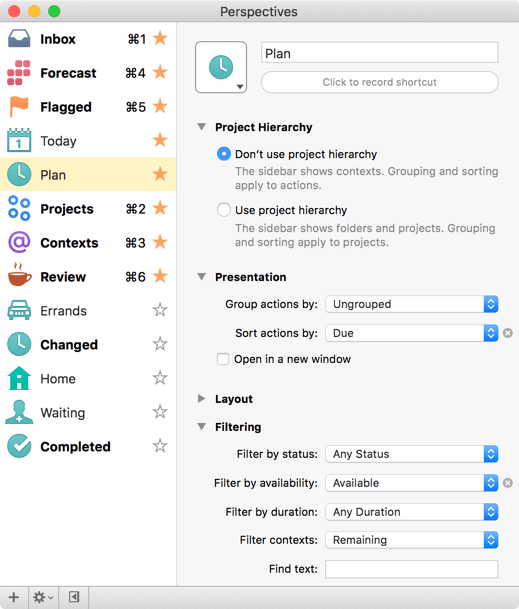Expand the Layout section
This screenshot has width=519, height=609.
[x=201, y=398]
